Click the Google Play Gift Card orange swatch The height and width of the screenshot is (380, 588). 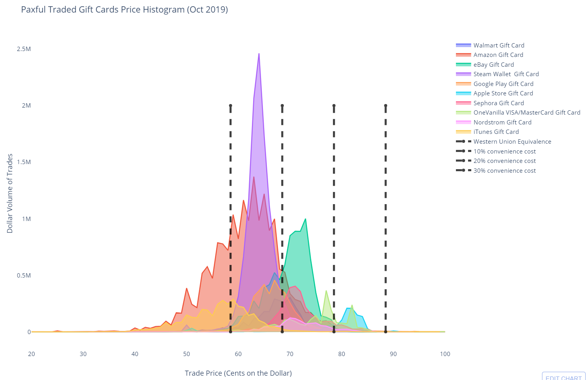pos(463,84)
